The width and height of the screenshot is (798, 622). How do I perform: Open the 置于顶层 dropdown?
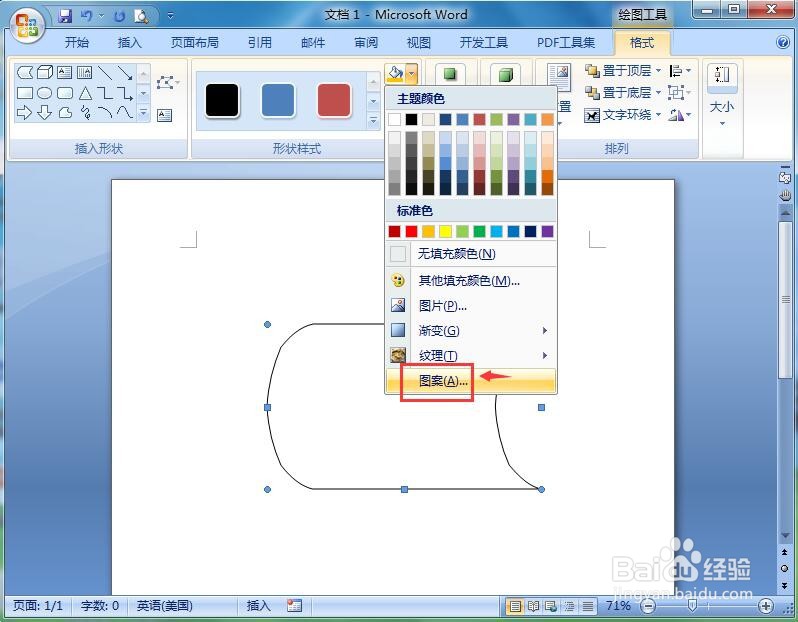coord(659,70)
